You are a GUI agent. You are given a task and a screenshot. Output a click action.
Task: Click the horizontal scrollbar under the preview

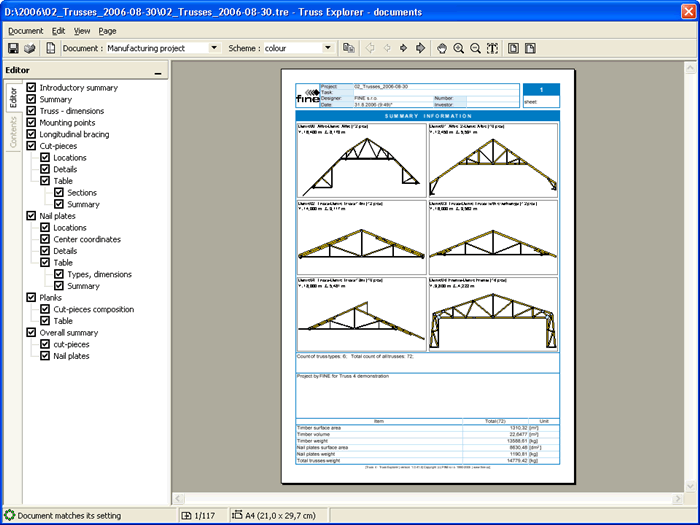point(430,499)
